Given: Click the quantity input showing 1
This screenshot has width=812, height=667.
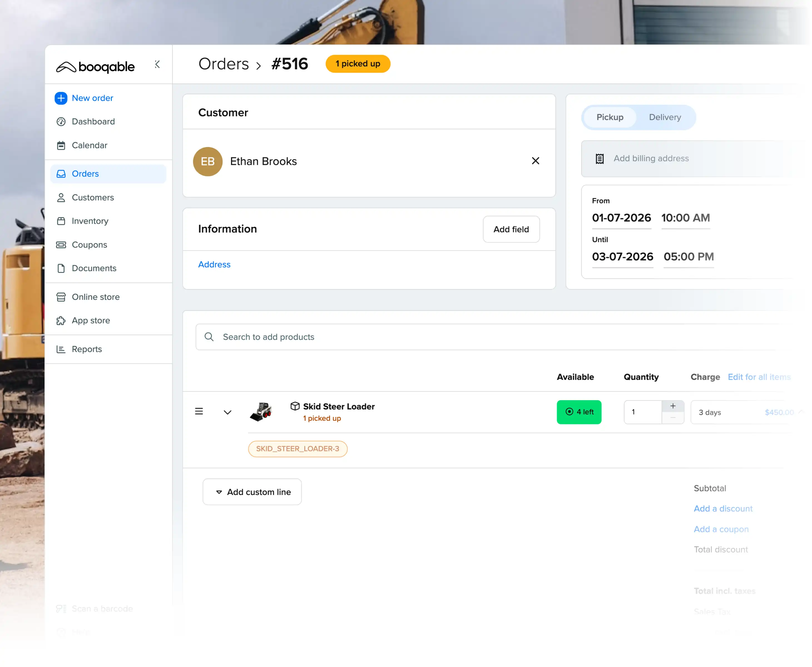Looking at the screenshot, I should pyautogui.click(x=643, y=412).
